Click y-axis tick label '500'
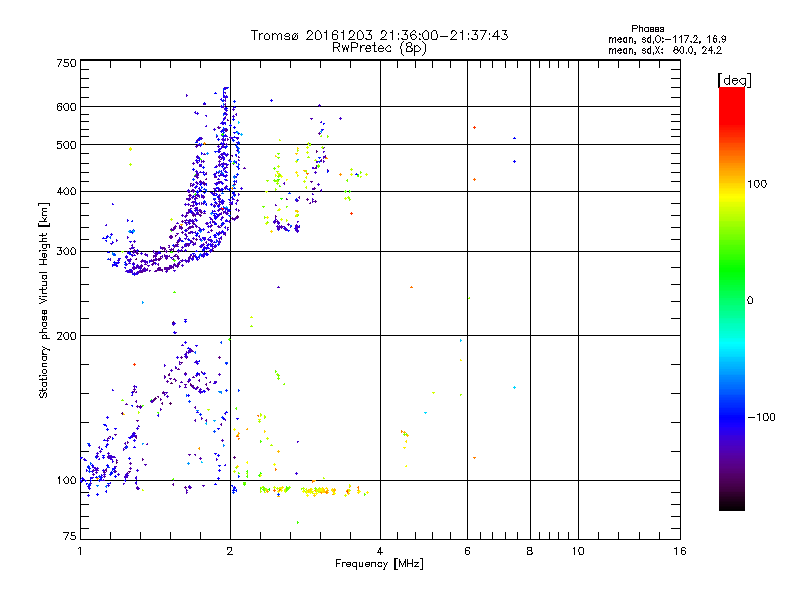Image resolution: width=800 pixels, height=600 pixels. coord(66,145)
